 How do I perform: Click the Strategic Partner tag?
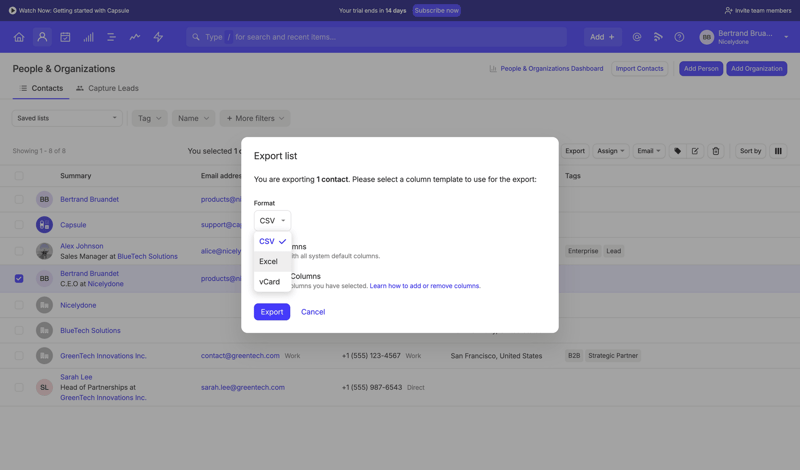(x=613, y=356)
